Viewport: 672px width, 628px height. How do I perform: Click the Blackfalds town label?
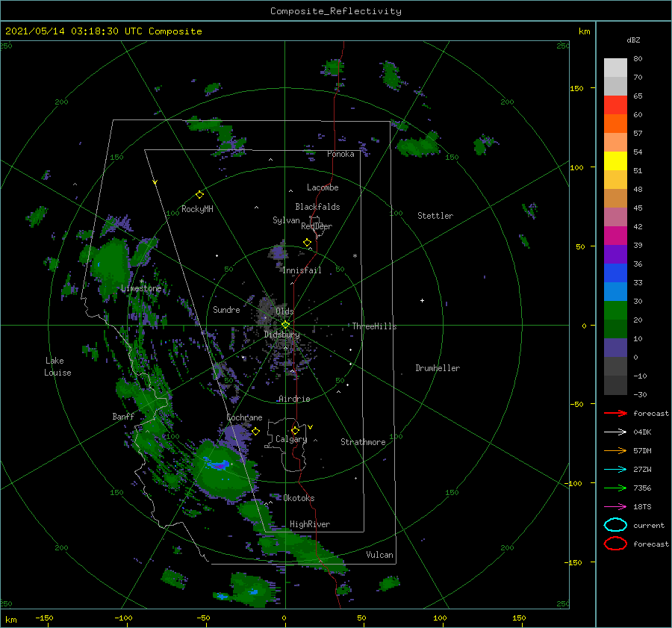317,207
